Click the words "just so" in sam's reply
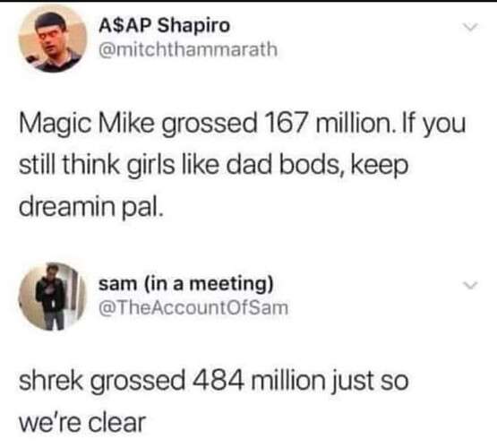Viewport: 497px width, 448px height. click(x=370, y=382)
